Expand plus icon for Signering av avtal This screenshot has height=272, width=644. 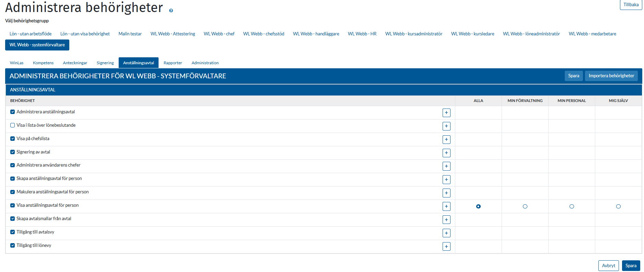click(x=446, y=153)
